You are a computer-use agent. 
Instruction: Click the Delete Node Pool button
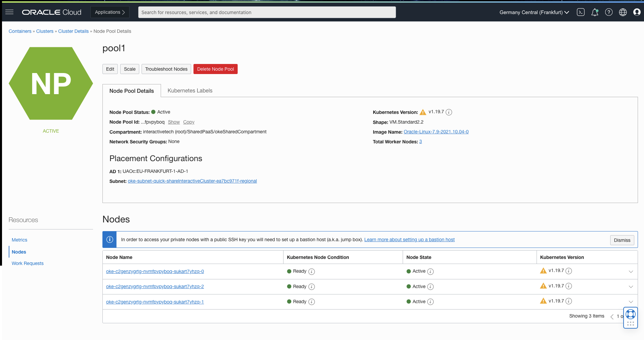216,69
